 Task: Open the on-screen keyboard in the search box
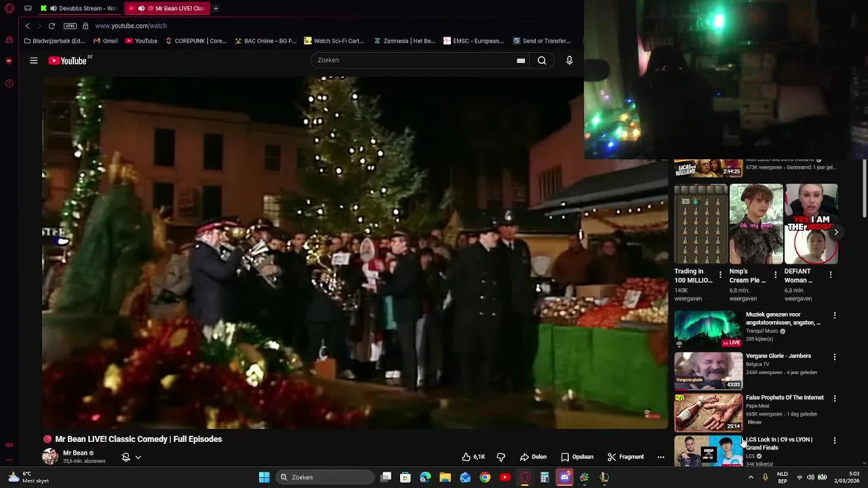click(x=521, y=60)
